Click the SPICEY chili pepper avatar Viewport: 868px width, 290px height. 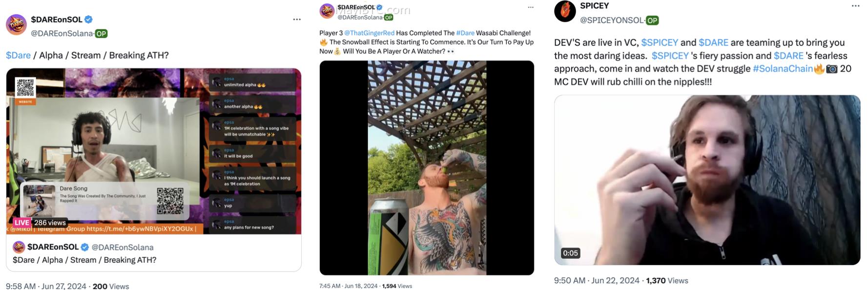point(565,11)
